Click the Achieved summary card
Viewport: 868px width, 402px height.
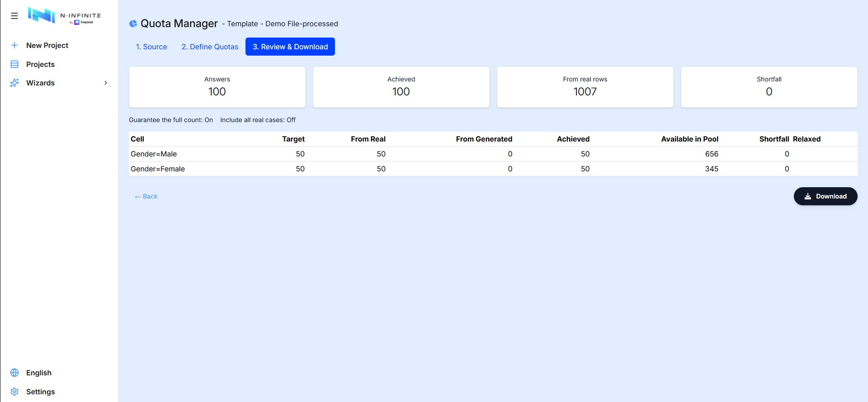(401, 87)
